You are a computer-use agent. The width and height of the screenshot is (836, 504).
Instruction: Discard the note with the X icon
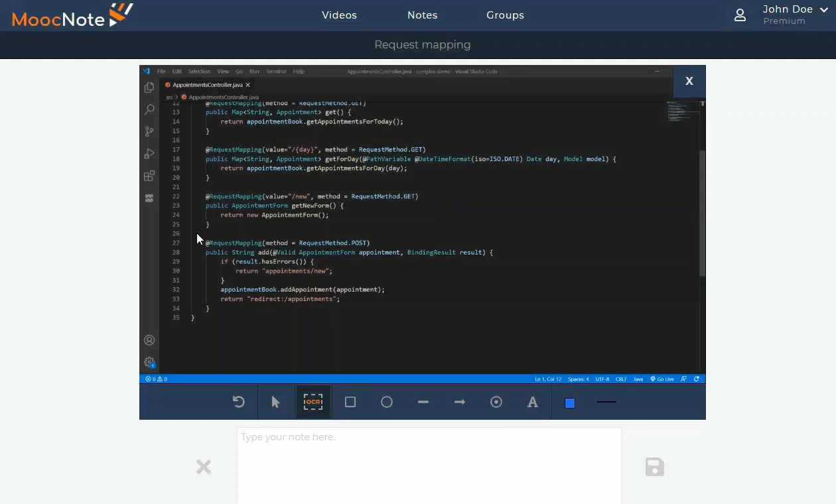(x=204, y=467)
